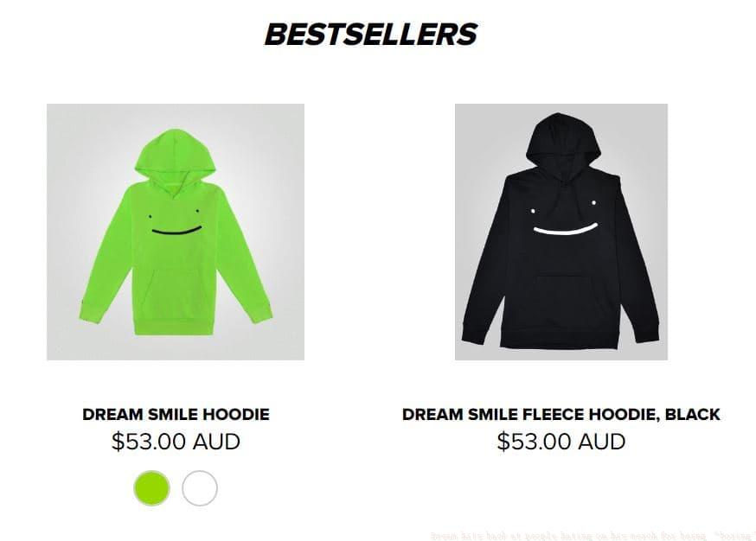Choose the white color swatch
The width and height of the screenshot is (756, 541).
[200, 488]
